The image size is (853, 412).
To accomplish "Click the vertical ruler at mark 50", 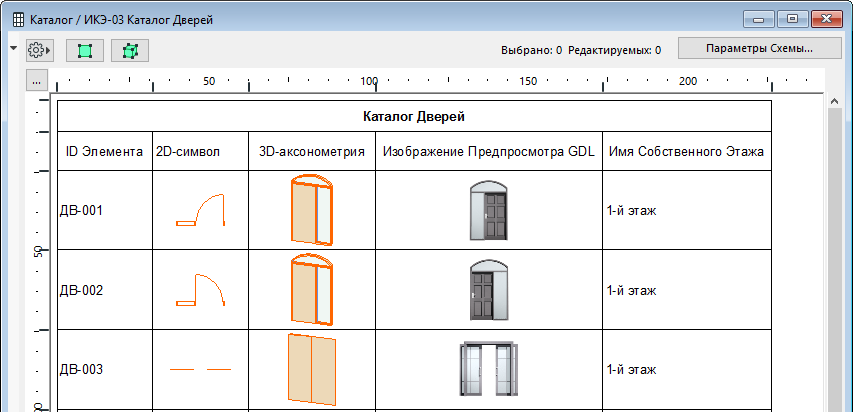I will 38,251.
